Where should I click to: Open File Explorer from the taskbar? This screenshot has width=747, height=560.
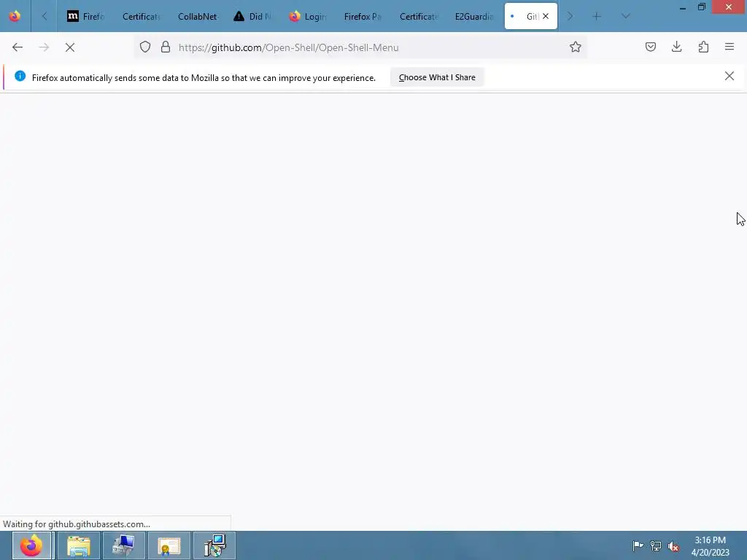point(79,545)
